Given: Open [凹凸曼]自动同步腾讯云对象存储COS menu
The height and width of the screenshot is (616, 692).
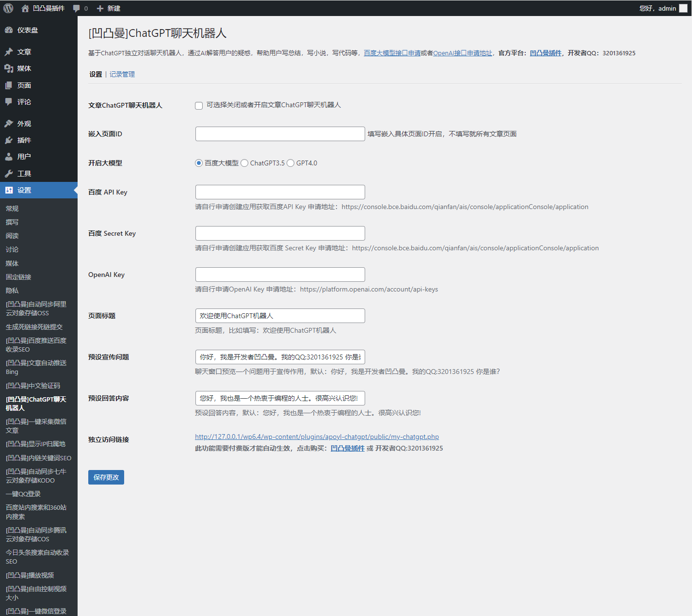Looking at the screenshot, I should (36, 535).
